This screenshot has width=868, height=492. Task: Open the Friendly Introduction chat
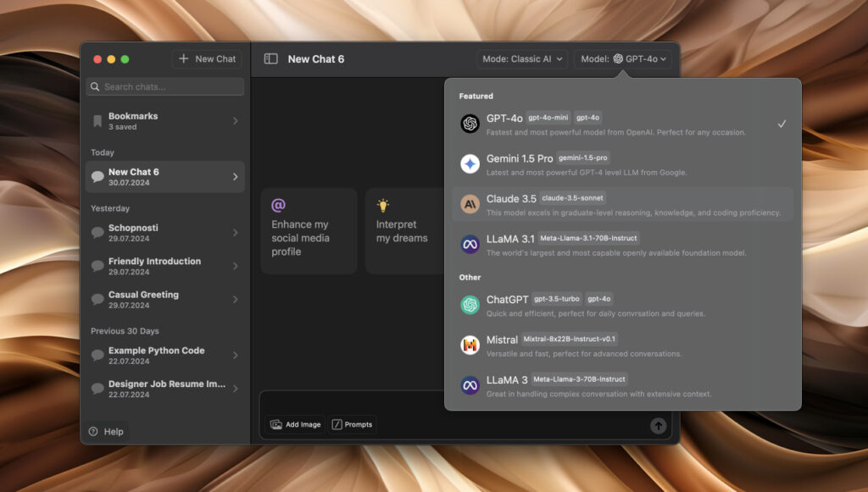(165, 266)
